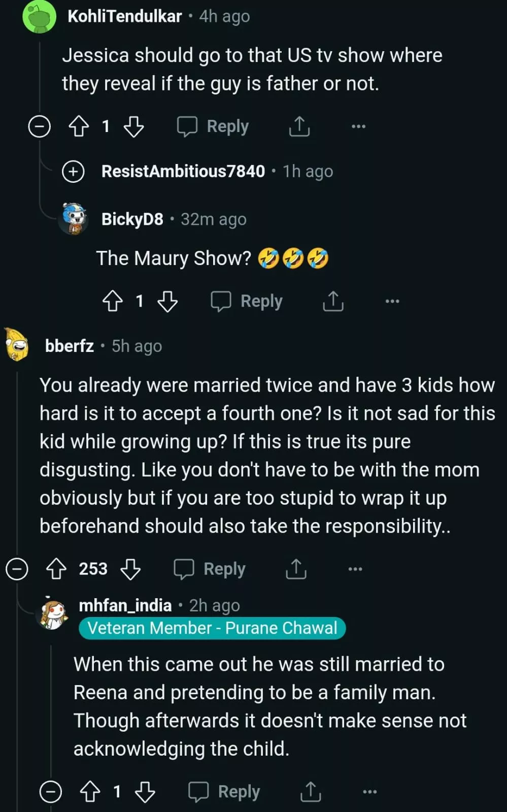The image size is (507, 812).
Task: Share BickyD8's comment
Action: 333,301
